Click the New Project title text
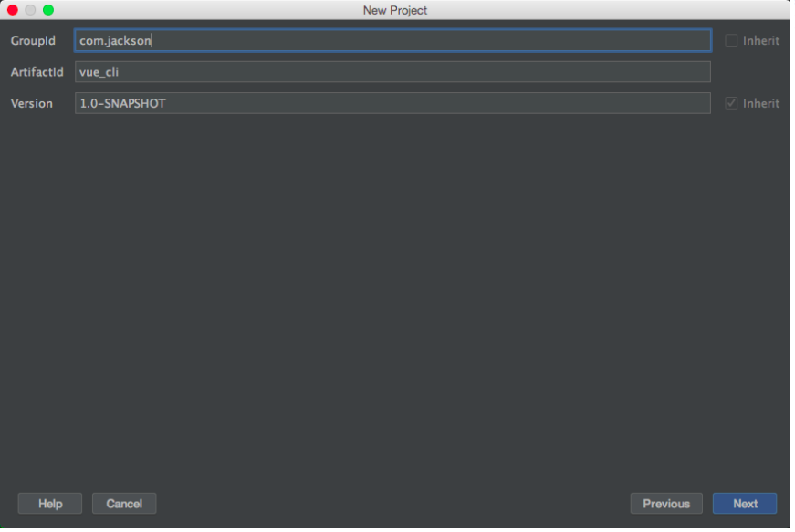Image resolution: width=795 pixels, height=532 pixels. pos(397,10)
